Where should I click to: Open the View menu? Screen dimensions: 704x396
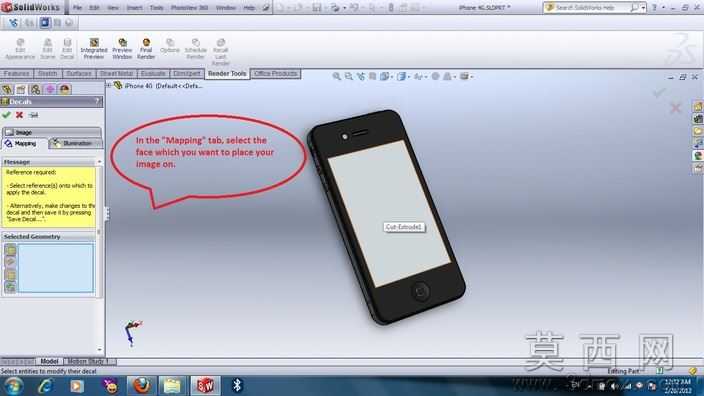[x=113, y=8]
